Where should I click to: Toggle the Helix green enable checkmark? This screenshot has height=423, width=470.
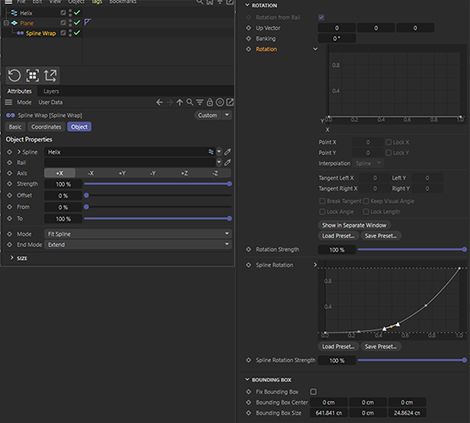point(77,13)
